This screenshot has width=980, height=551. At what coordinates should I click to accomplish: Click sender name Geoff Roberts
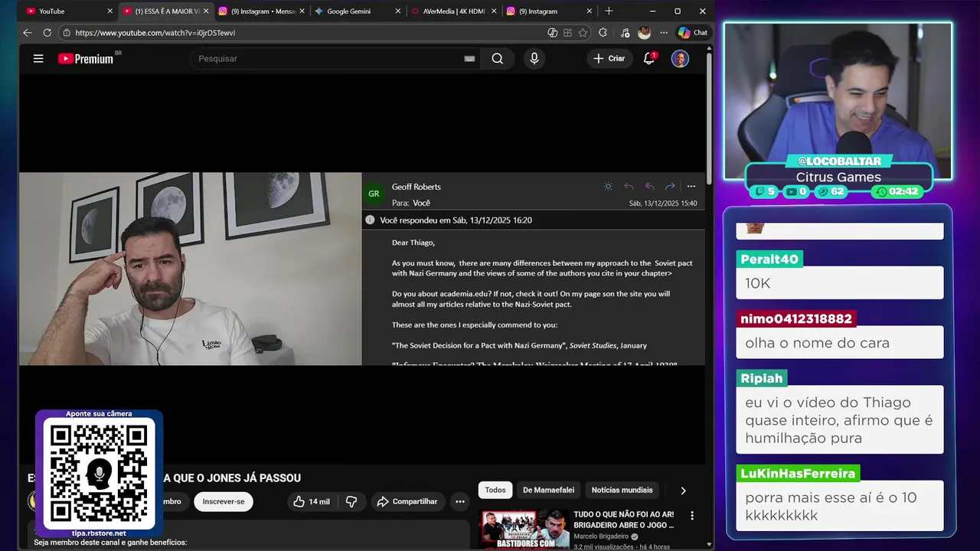(x=416, y=187)
